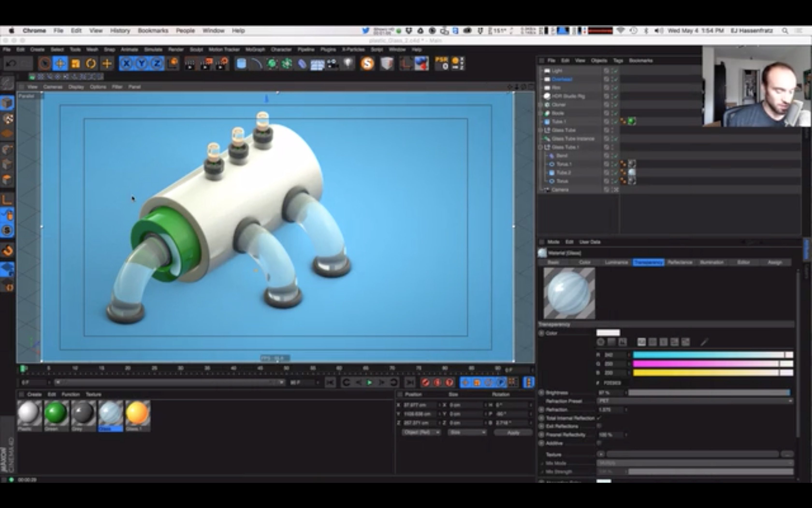This screenshot has width=812, height=508.
Task: Open the Object (Rel) coordinate dropdown
Action: point(422,433)
